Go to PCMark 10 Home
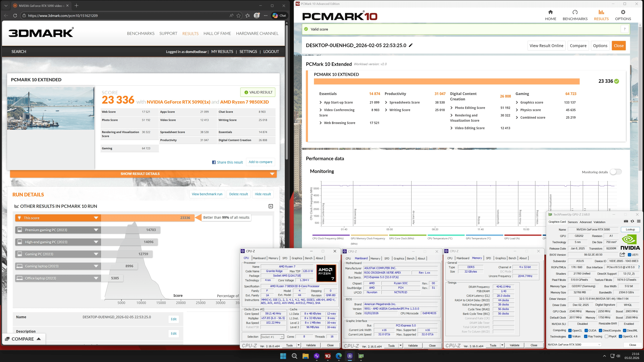 (550, 15)
